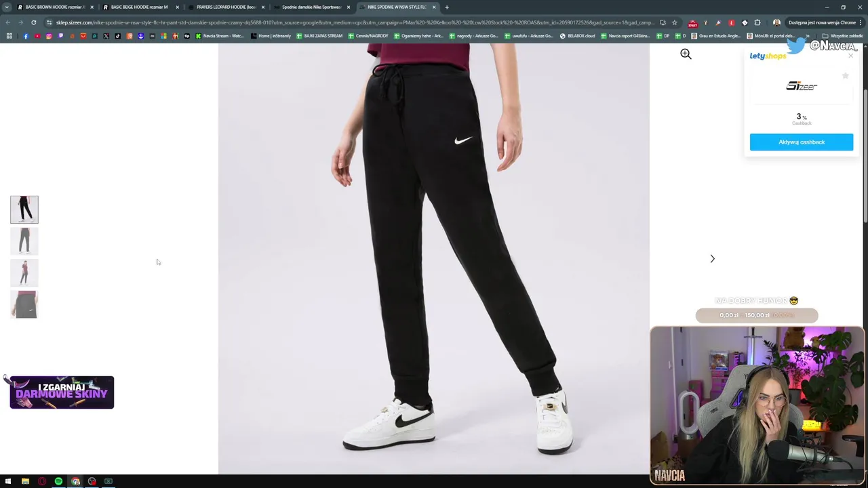The image size is (868, 488).
Task: Open Chrome profile avatar
Action: pos(776,22)
